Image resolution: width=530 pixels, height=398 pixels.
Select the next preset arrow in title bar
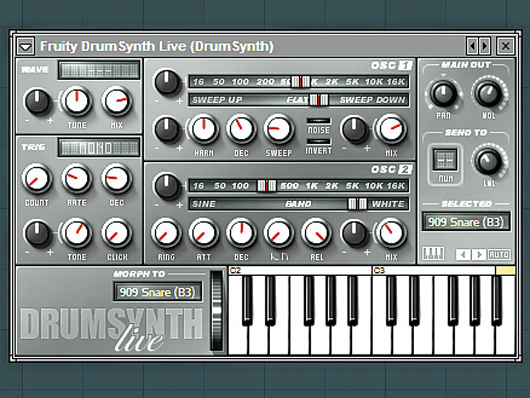coord(484,46)
